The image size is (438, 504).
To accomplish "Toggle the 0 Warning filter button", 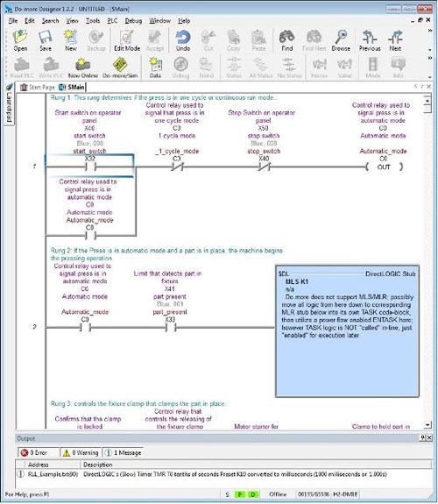I will coord(81,452).
